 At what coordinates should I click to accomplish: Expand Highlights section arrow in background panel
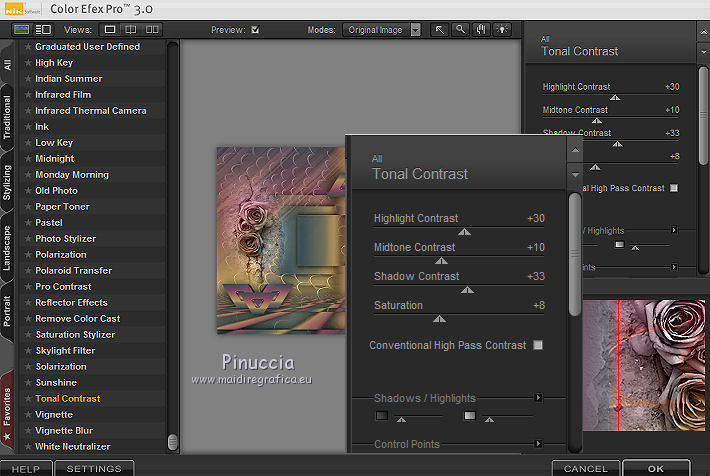point(674,230)
